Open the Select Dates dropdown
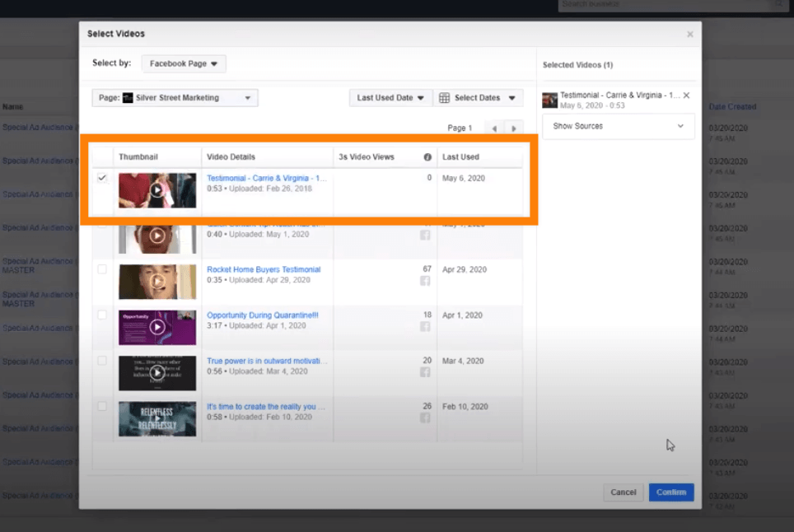 click(x=478, y=98)
